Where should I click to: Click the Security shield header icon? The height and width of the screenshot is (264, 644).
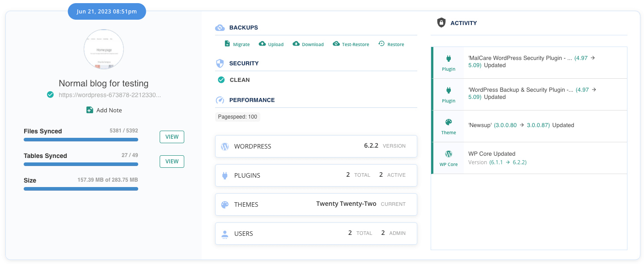coord(220,64)
